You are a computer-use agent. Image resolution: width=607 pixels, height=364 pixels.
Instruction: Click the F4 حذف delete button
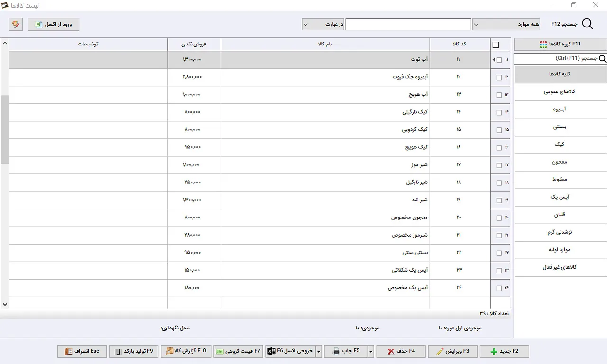click(x=401, y=351)
